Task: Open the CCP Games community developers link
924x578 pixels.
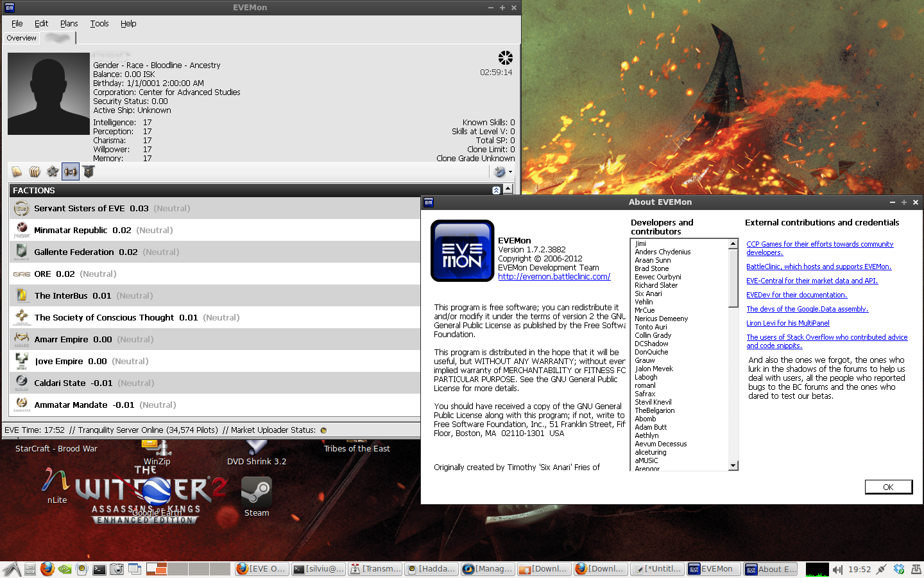Action: click(819, 249)
